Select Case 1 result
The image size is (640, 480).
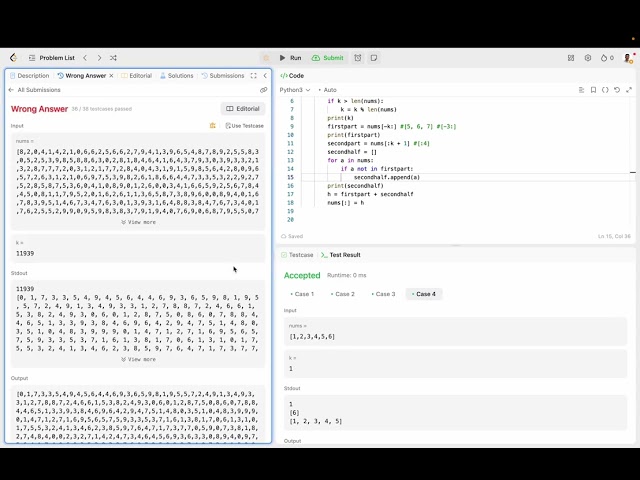pyautogui.click(x=302, y=294)
